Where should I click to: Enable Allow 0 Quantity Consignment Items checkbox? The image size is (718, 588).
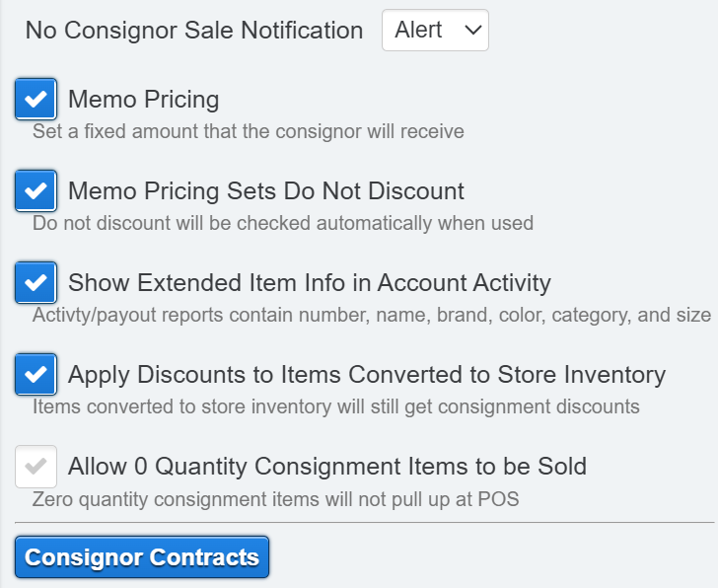coord(36,467)
